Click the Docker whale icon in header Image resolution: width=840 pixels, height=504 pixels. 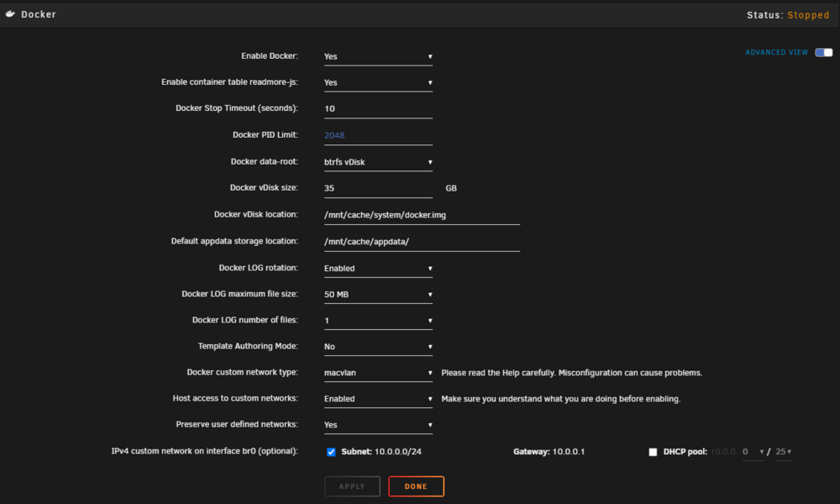10,14
